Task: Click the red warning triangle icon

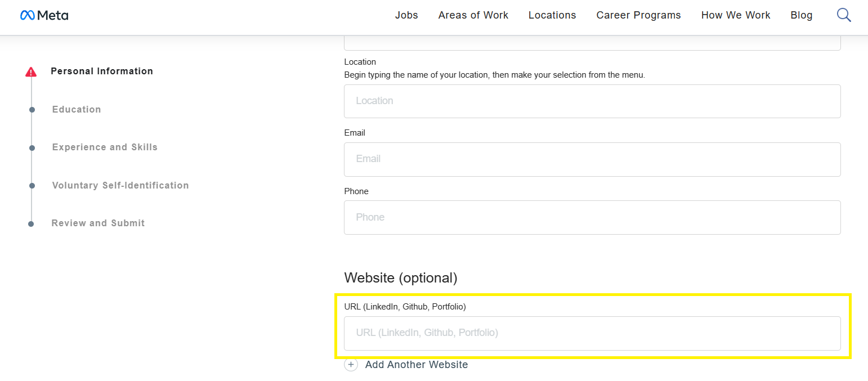Action: pos(31,71)
